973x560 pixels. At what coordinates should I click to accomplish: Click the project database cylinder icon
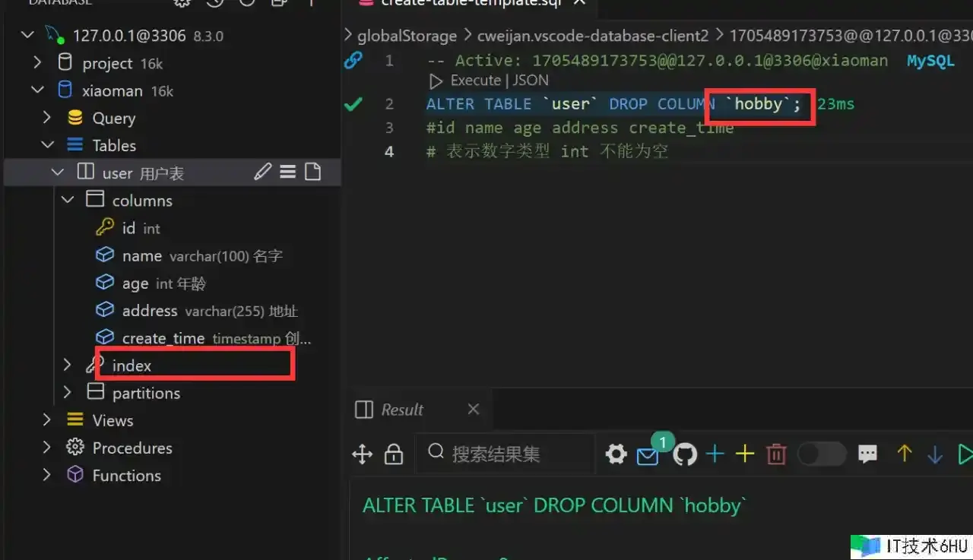tap(65, 63)
